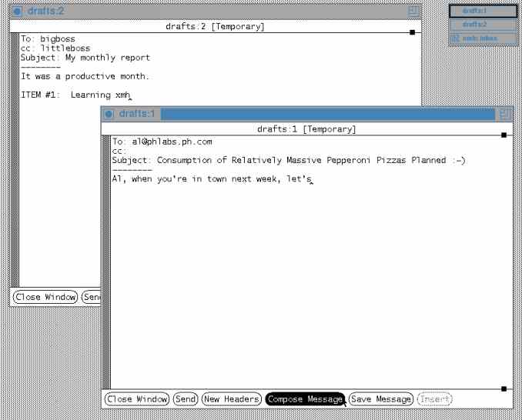
Task: Select drafts:1 entry in the icon manager
Action: [x=474, y=11]
